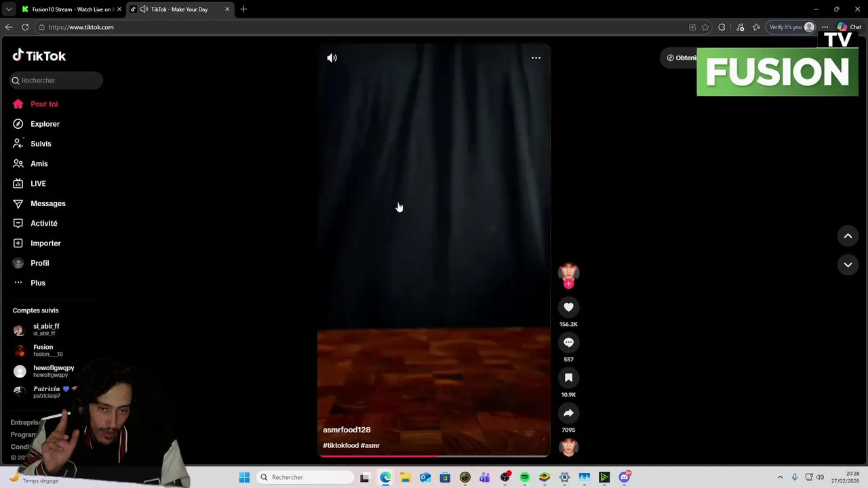Image resolution: width=868 pixels, height=488 pixels.
Task: Go to Suivis in sidebar
Action: [x=33, y=144]
